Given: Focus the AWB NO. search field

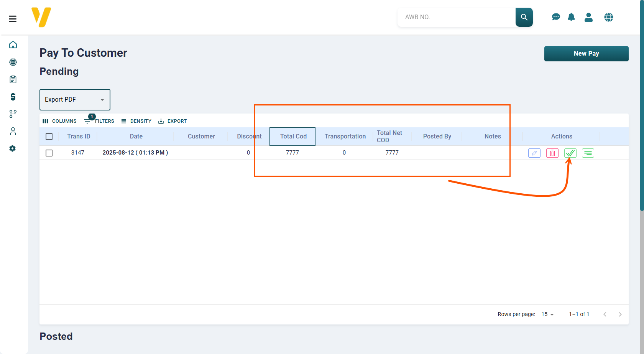Looking at the screenshot, I should (456, 17).
